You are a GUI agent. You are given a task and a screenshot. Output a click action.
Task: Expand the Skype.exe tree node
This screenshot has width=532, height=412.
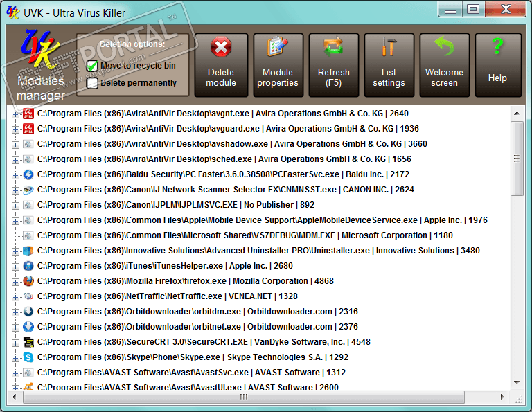click(x=15, y=358)
